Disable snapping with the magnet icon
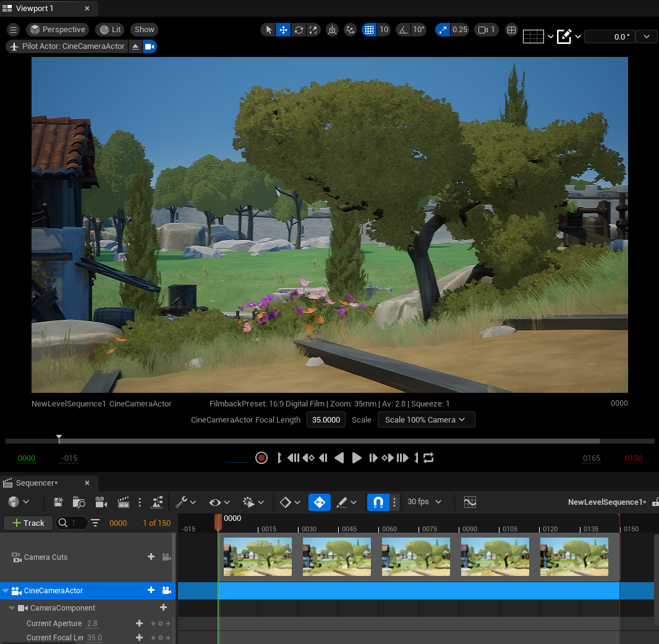Viewport: 659px width, 644px height. [378, 502]
